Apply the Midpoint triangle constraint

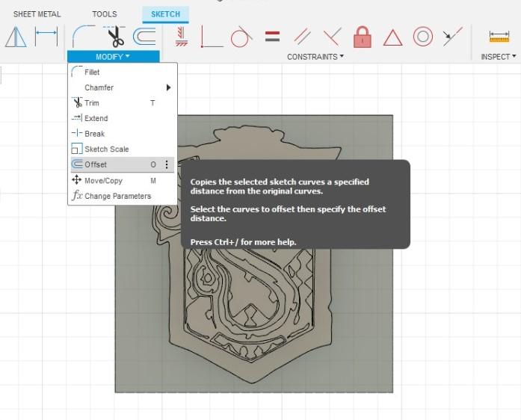[x=392, y=37]
